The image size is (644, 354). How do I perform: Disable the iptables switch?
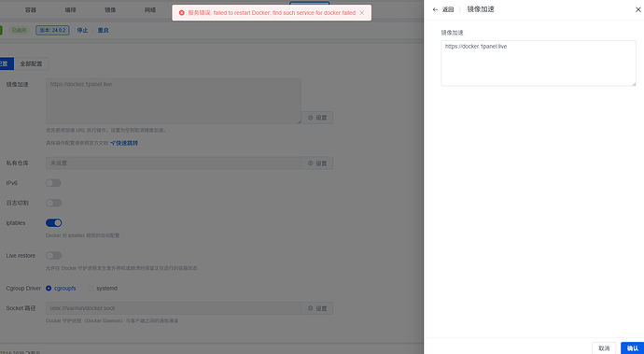pyautogui.click(x=53, y=223)
